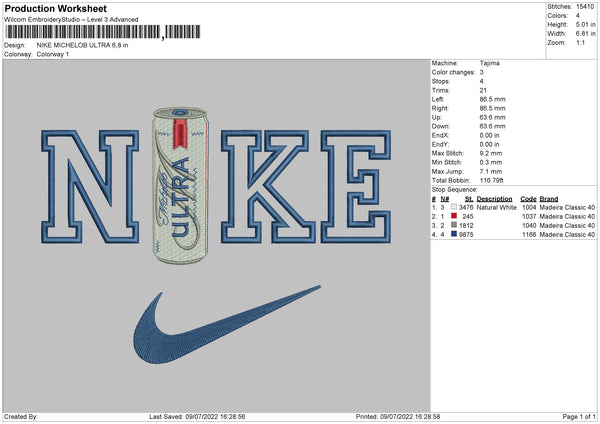Click the Code column header

(528, 199)
